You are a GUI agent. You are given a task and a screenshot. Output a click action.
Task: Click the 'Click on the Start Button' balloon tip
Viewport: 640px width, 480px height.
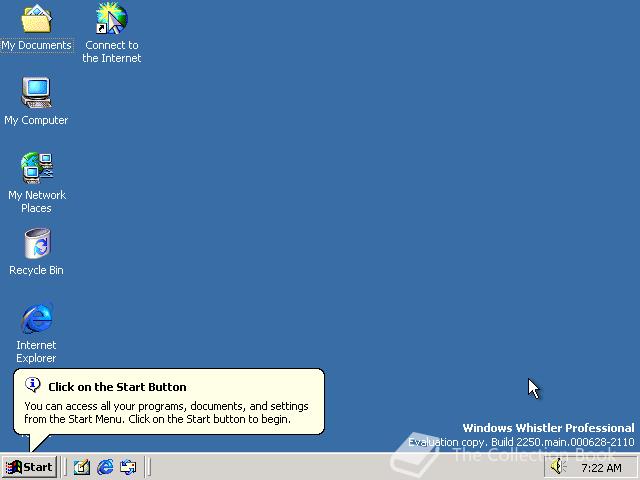(169, 402)
